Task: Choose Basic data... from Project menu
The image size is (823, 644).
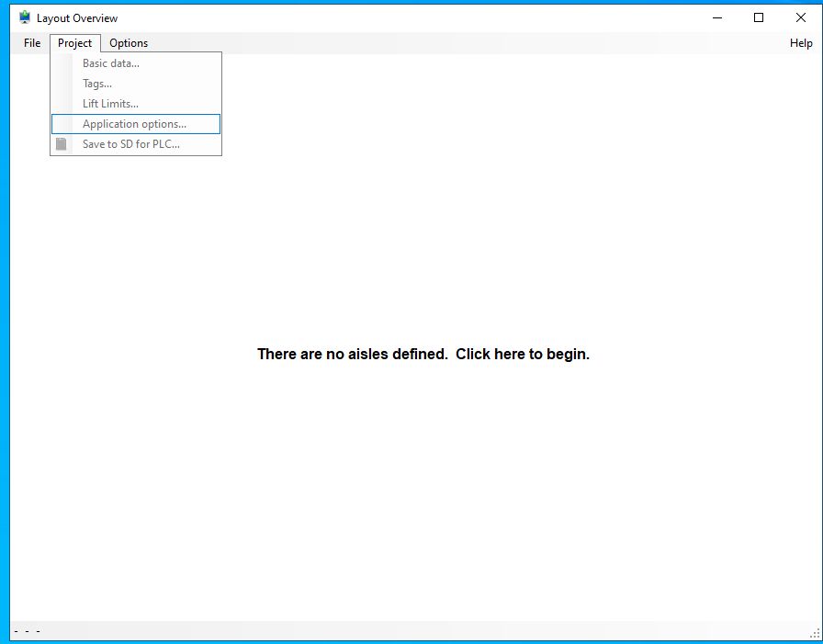Action: [136, 63]
